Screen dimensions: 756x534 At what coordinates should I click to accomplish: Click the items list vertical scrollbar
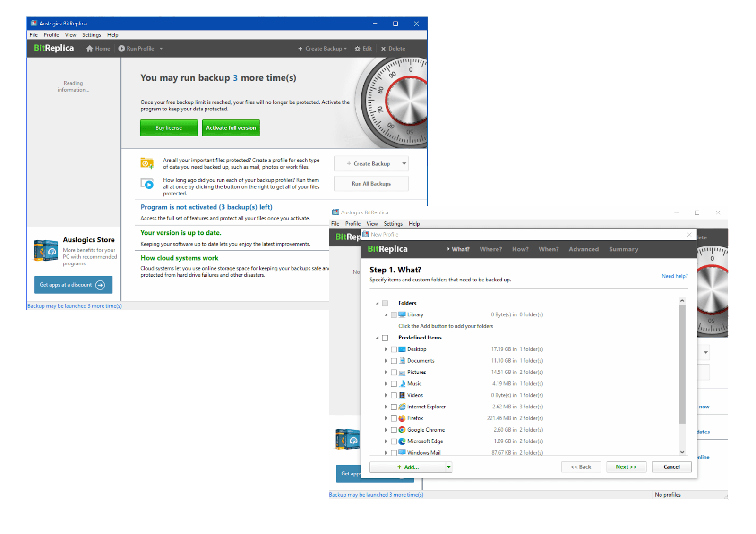tap(682, 364)
